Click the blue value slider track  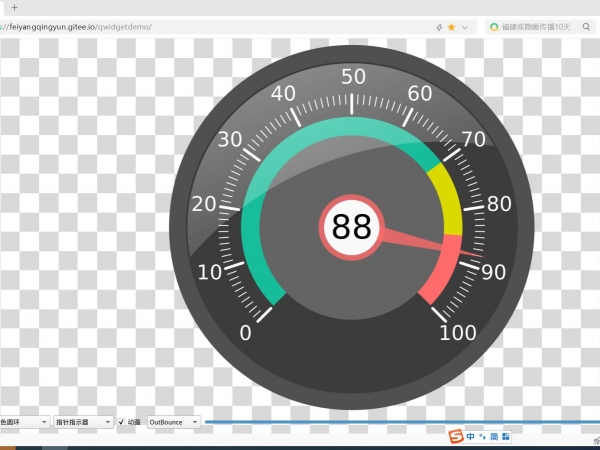[x=400, y=423]
